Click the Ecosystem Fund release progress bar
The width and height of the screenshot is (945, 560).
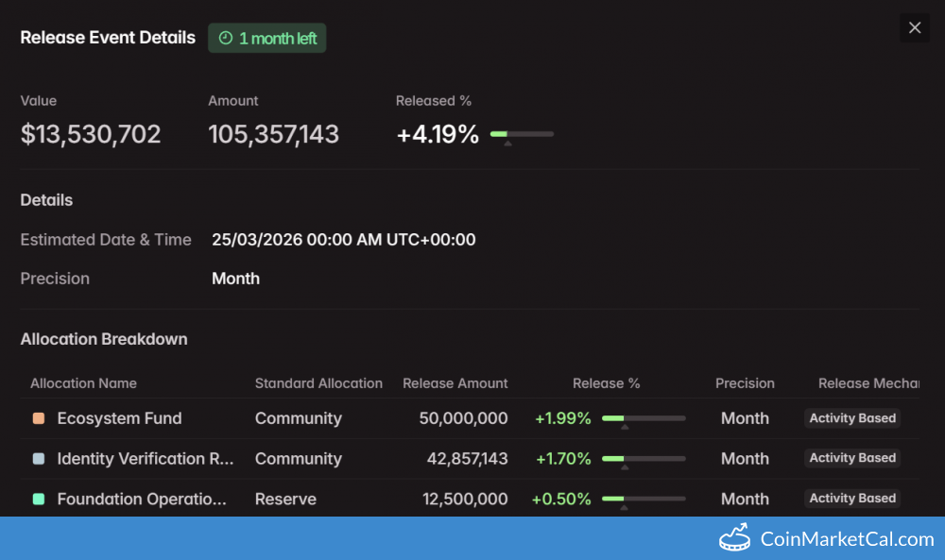click(644, 418)
